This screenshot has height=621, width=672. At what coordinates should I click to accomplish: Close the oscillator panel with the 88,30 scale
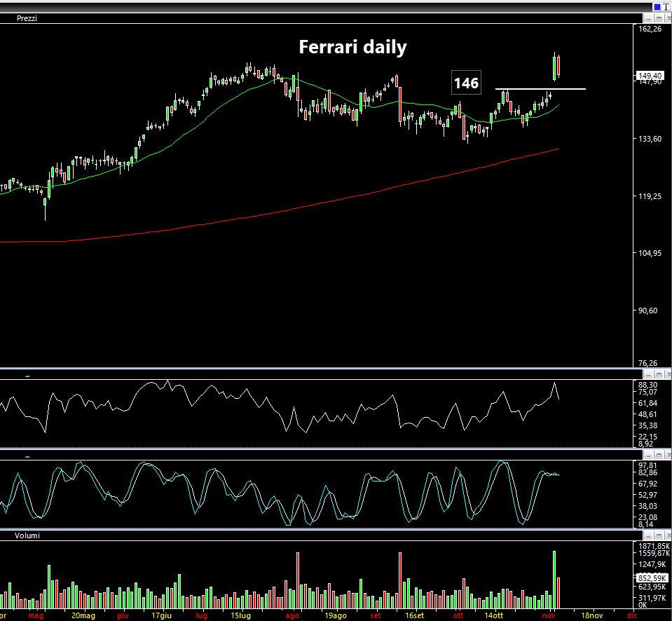point(668,374)
